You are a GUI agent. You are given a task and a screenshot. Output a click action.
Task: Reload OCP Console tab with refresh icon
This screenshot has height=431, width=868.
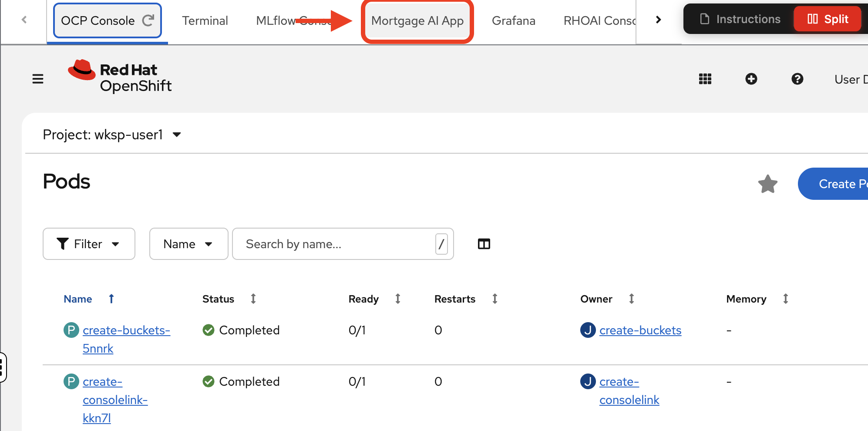[148, 20]
